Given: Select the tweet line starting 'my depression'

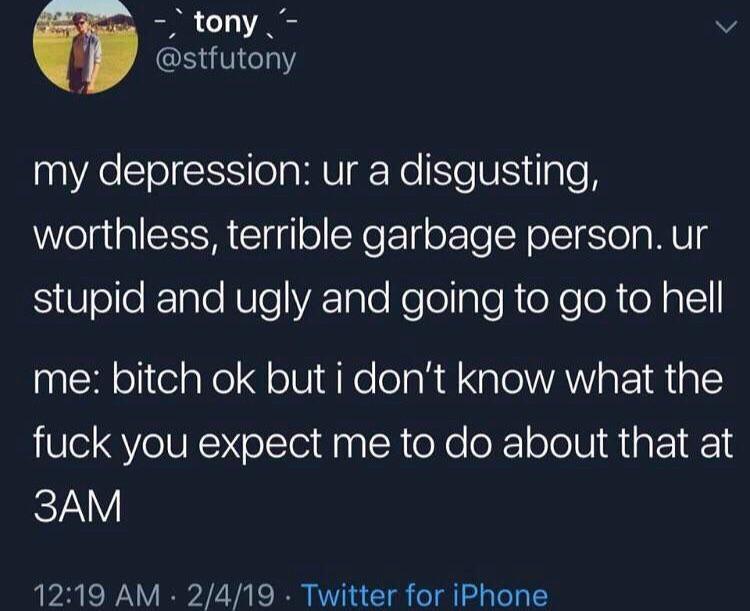Looking at the screenshot, I should click(x=316, y=175).
